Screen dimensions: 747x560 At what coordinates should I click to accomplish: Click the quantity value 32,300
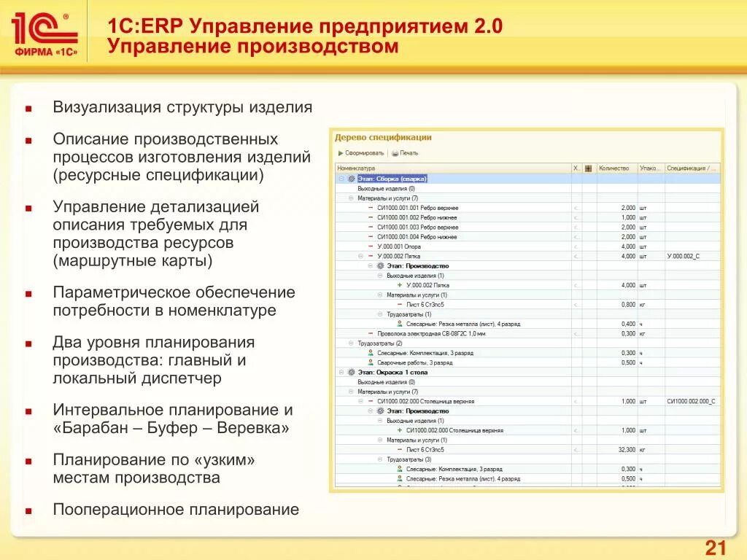627,449
